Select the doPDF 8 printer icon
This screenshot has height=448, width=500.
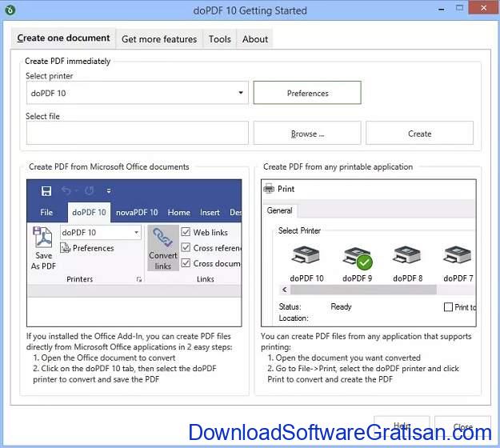click(x=407, y=255)
